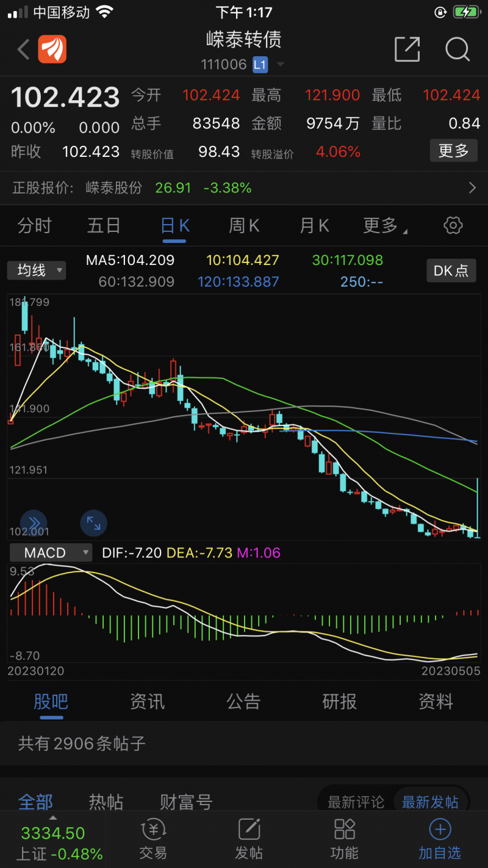
Task: Go back using the left arrow
Action: [x=23, y=49]
